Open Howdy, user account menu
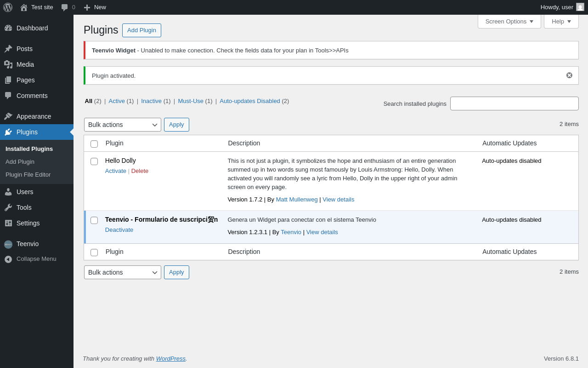This screenshot has width=588, height=368. 562,7
